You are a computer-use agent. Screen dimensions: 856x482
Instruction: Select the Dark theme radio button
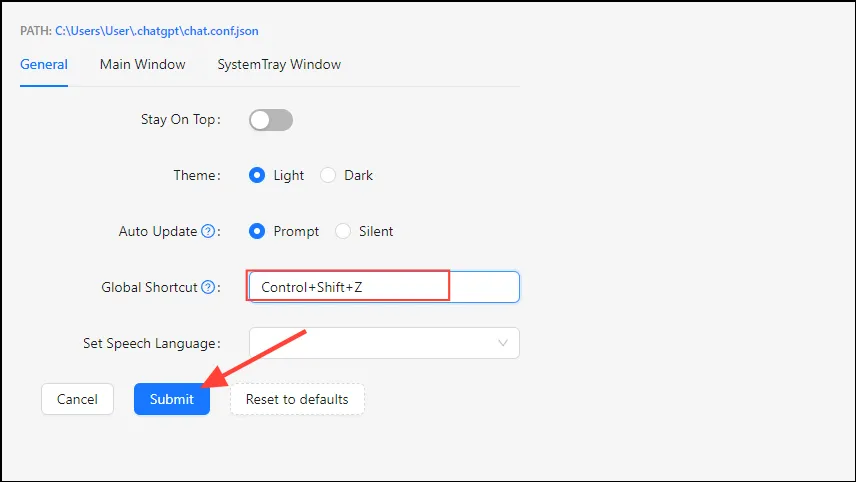click(328, 175)
